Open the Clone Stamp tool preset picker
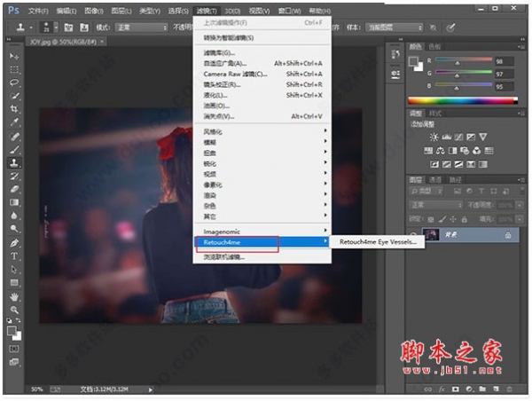 24,28
